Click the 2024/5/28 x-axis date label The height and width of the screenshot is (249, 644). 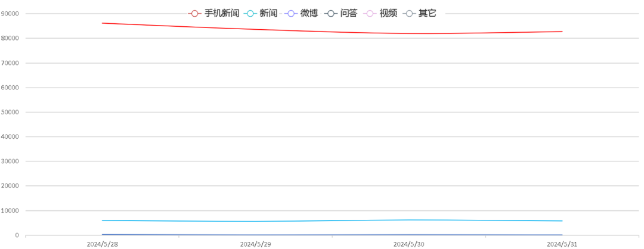pos(102,244)
